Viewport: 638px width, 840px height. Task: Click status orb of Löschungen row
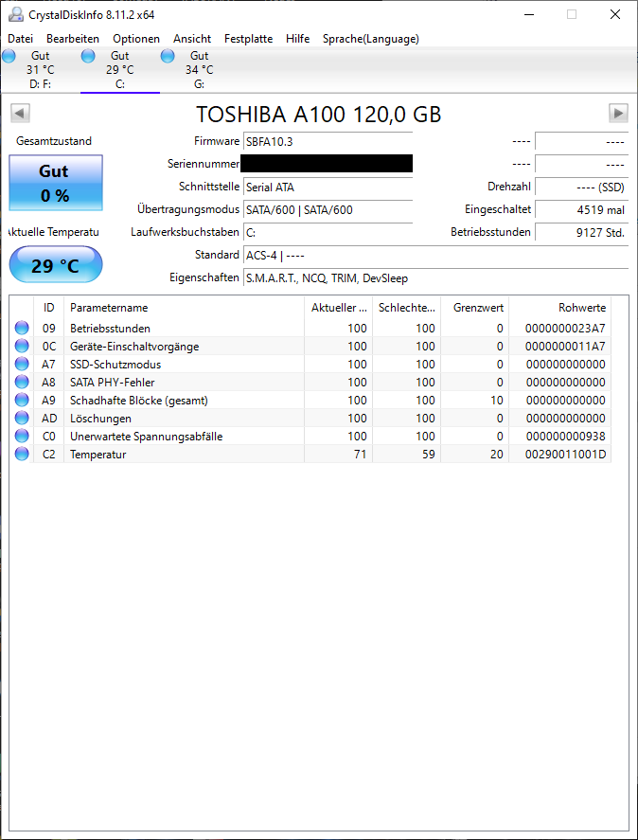22,419
